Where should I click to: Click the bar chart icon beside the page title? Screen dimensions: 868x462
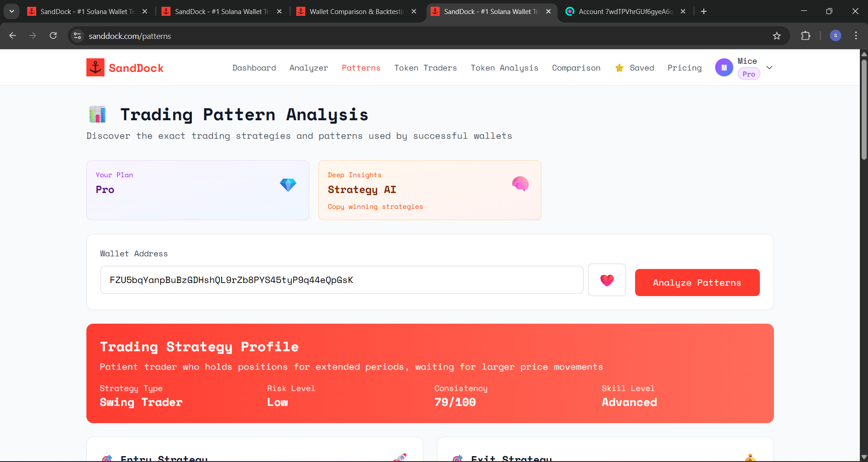point(97,114)
